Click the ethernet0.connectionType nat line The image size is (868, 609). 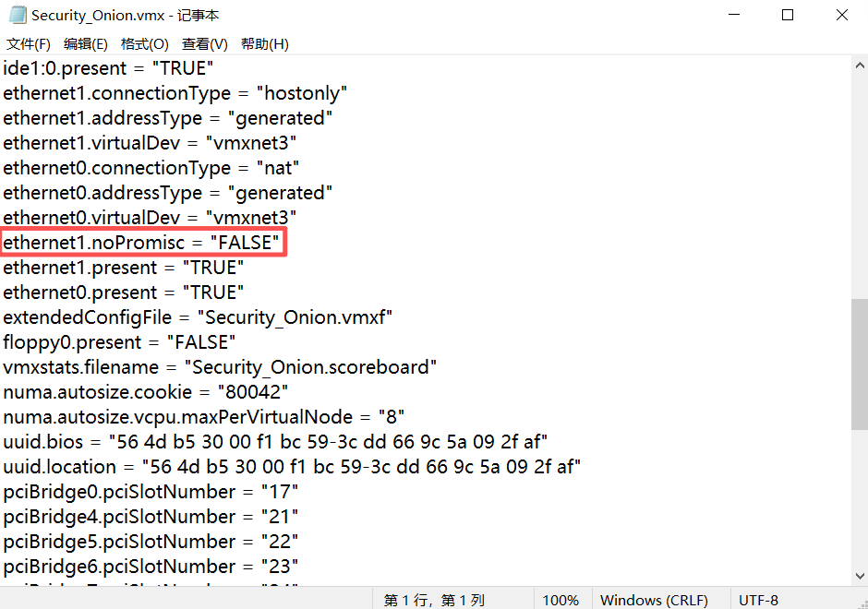coord(151,168)
